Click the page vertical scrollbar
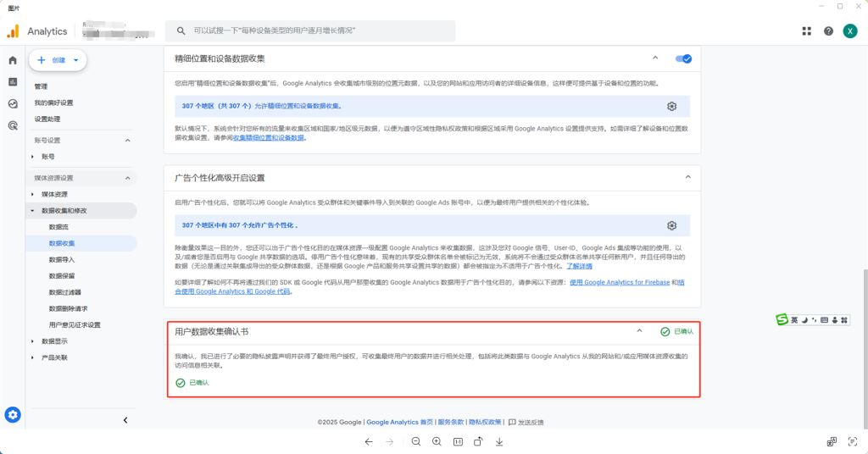868x454 pixels. tap(865, 348)
